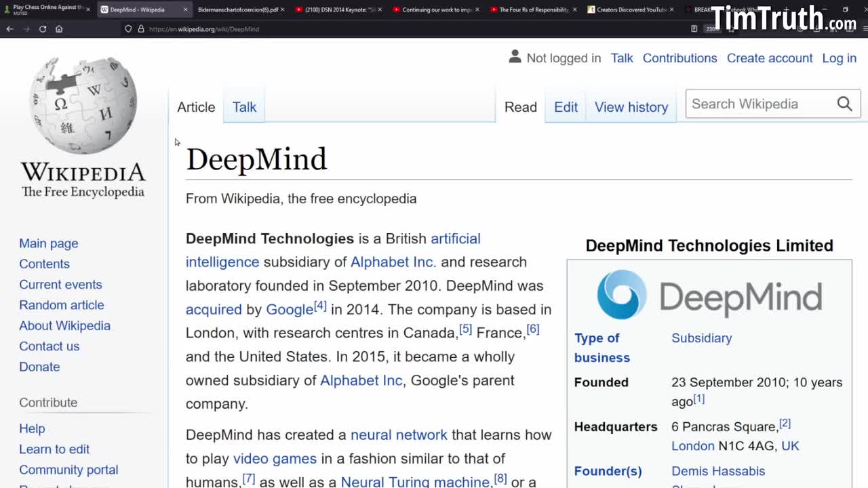Click the user silhouette icon
Viewport: 868px width, 488px height.
(x=515, y=57)
